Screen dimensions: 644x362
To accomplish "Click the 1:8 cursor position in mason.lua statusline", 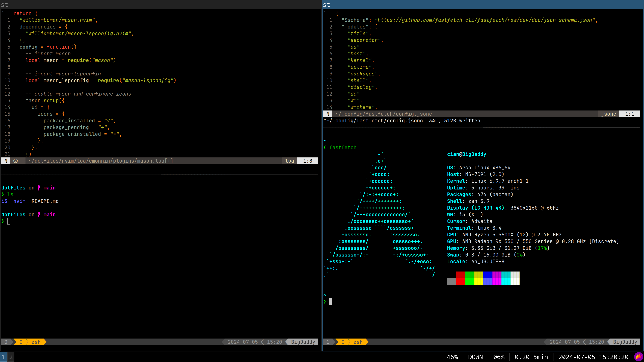I will [308, 161].
